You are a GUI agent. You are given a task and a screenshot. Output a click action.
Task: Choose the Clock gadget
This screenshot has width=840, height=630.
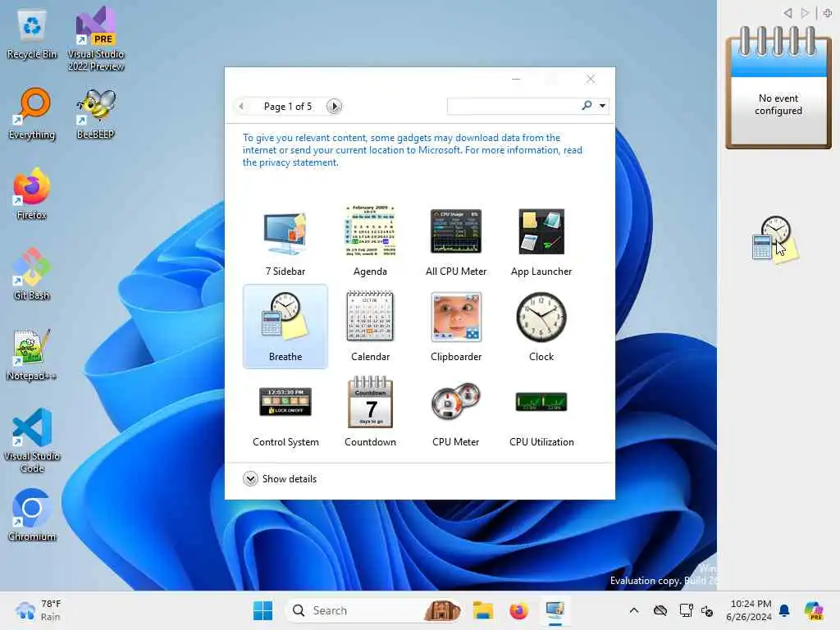click(541, 317)
